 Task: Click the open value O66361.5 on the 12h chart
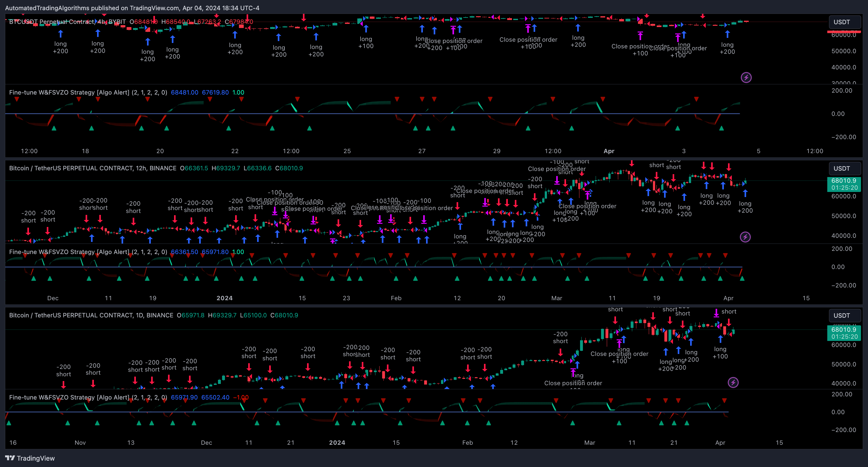[x=194, y=168]
